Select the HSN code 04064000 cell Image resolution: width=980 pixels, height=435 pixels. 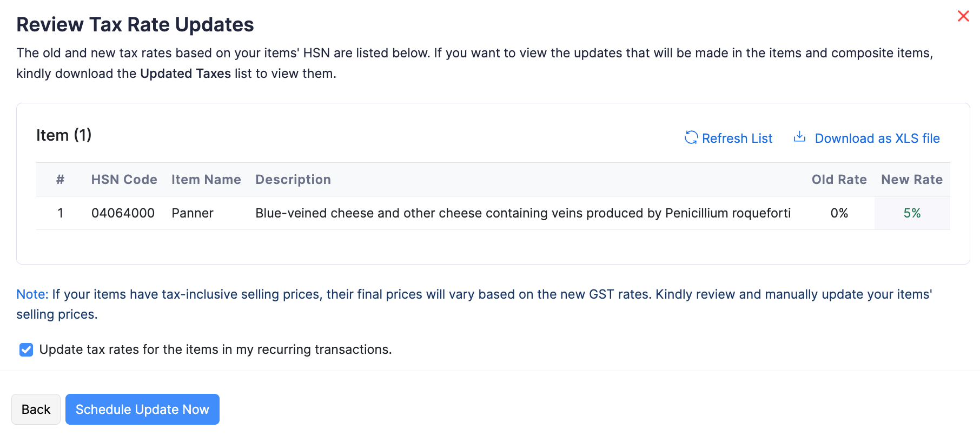click(x=124, y=213)
